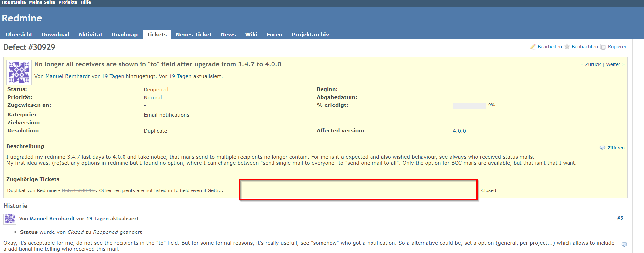644x253 pixels.
Task: Click the Kopieren link
Action: point(618,47)
